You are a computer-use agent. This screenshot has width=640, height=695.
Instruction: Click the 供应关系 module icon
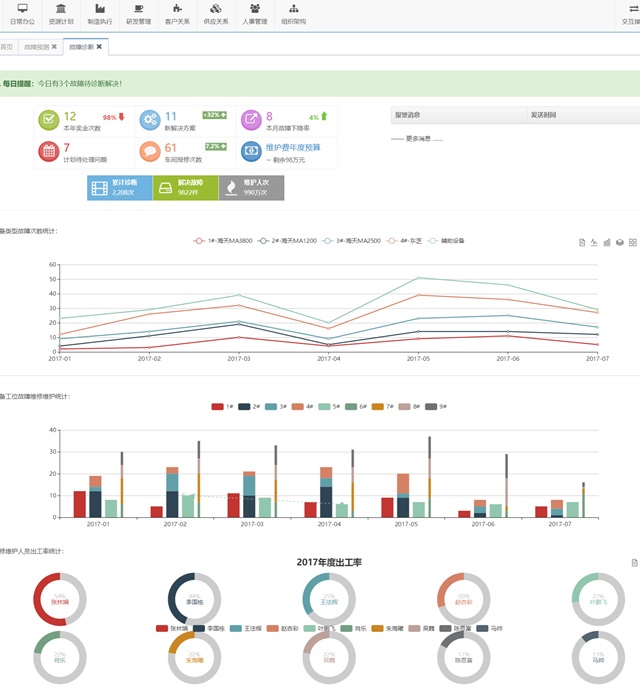(x=216, y=9)
